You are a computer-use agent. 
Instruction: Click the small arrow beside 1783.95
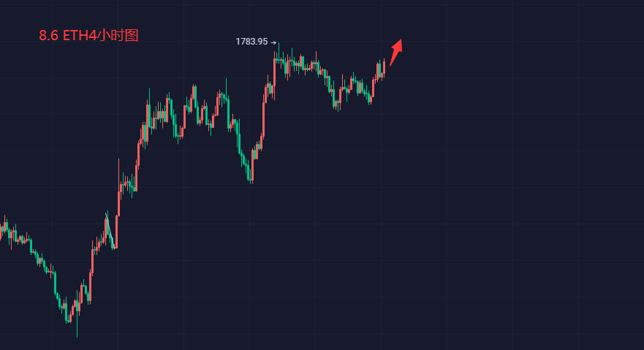click(x=273, y=42)
